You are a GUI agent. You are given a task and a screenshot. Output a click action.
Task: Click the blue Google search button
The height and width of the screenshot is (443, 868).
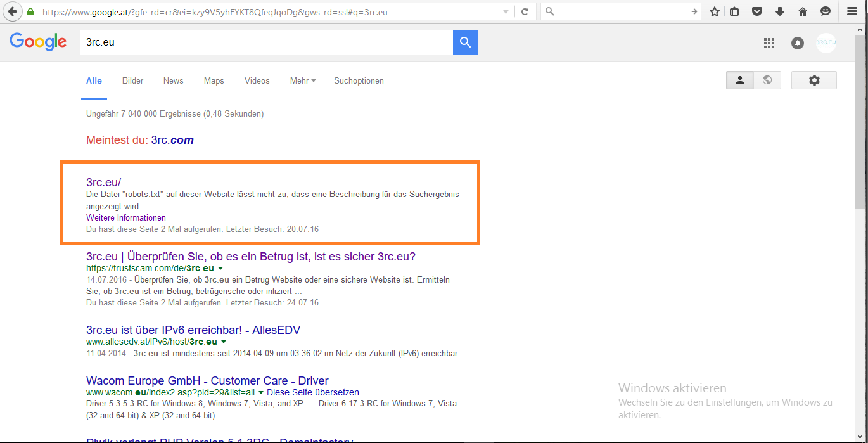[x=465, y=42]
